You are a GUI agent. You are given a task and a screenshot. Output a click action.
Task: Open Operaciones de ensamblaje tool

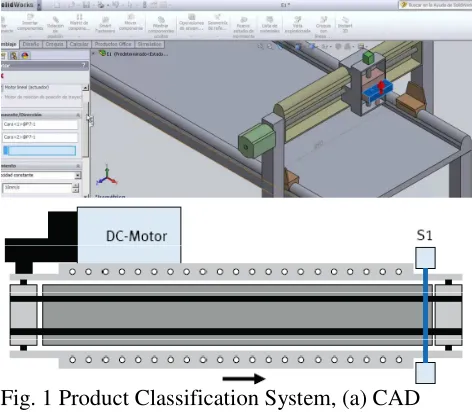pos(191,23)
